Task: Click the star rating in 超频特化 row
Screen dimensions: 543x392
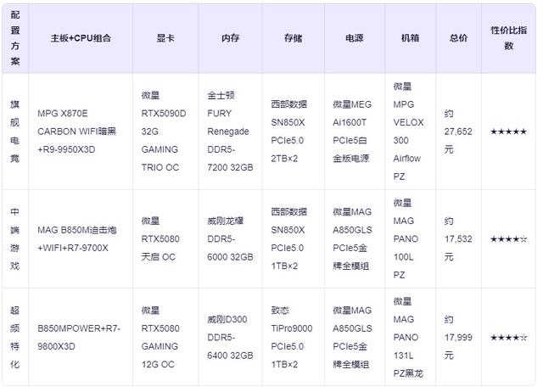Action: click(508, 338)
